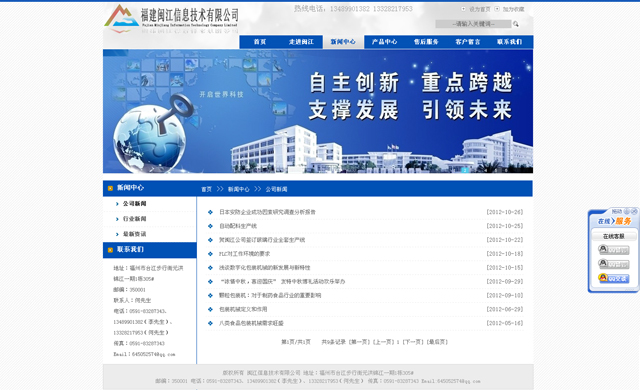This screenshot has height=390, width=640.
Task: Click the 设为首页 set homepage icon
Action: [463, 9]
